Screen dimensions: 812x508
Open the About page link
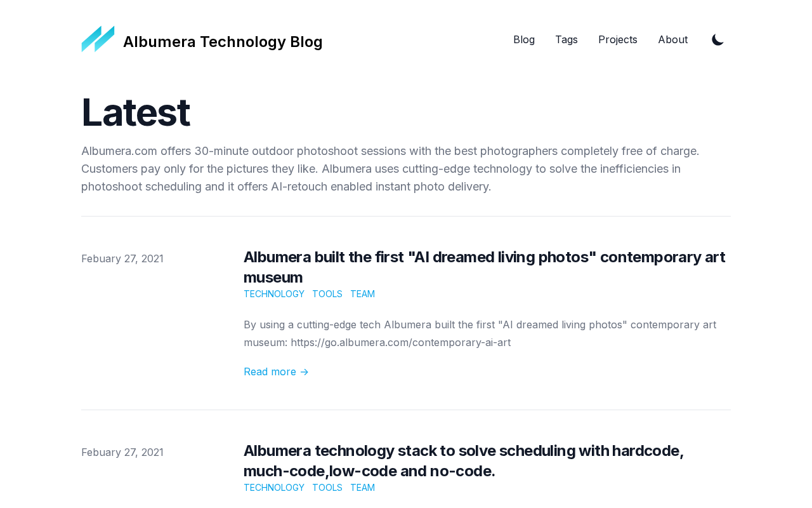click(x=672, y=40)
